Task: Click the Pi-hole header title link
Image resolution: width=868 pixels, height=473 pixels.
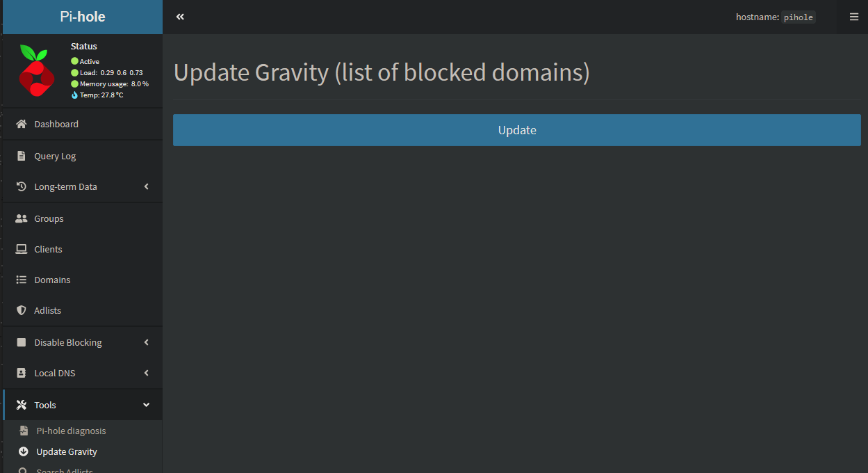Action: (x=82, y=17)
